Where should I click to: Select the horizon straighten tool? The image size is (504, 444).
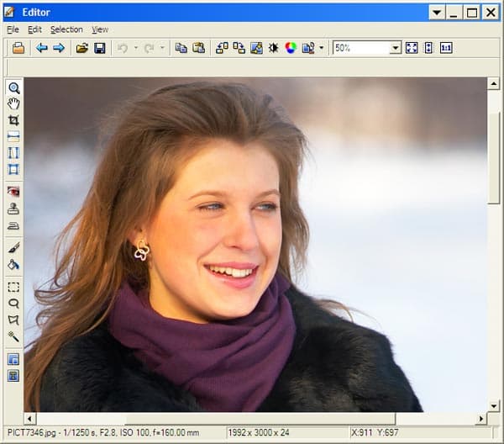click(x=13, y=136)
